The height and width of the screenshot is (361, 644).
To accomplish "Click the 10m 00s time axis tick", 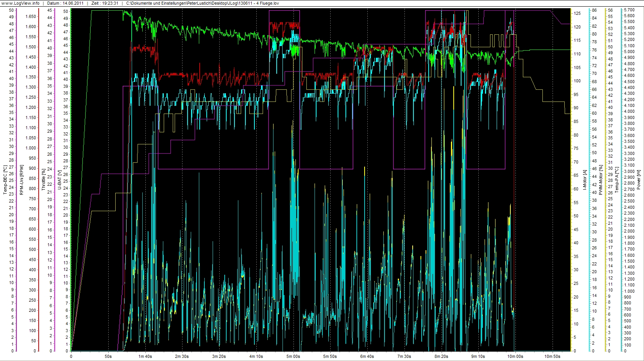I will [515, 356].
